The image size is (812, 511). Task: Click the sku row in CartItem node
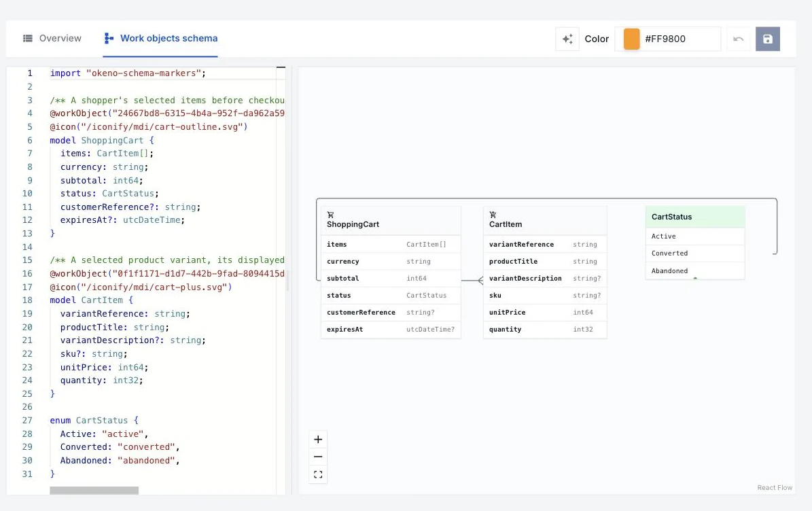[545, 296]
